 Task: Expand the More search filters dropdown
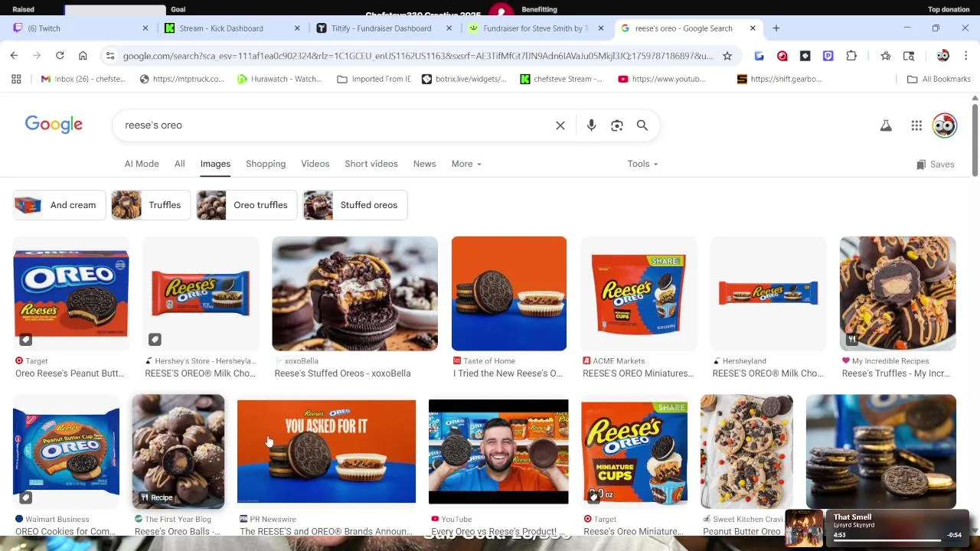tap(466, 164)
